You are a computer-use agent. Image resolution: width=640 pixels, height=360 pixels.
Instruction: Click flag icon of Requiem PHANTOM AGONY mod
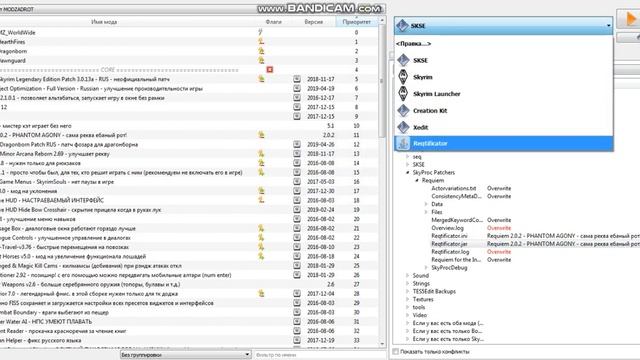click(261, 135)
